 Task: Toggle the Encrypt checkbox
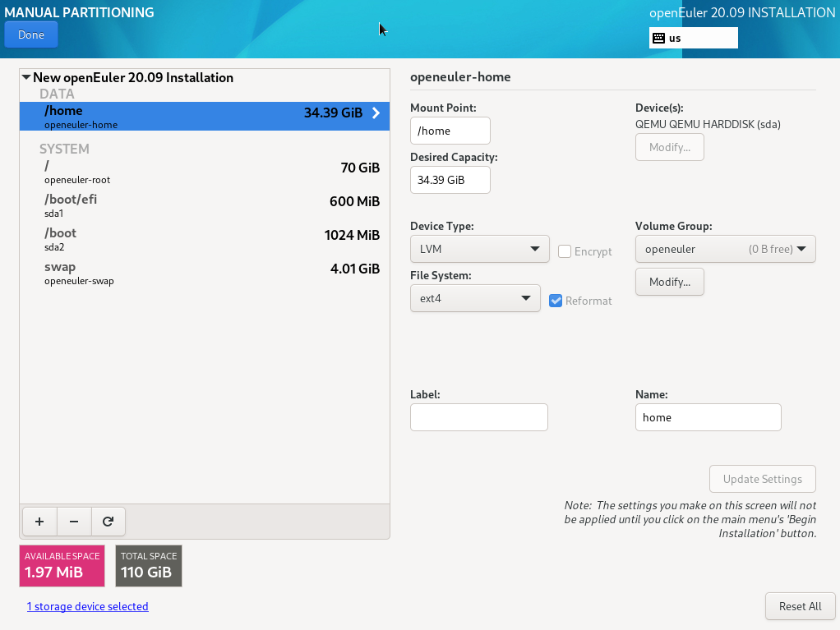point(565,251)
